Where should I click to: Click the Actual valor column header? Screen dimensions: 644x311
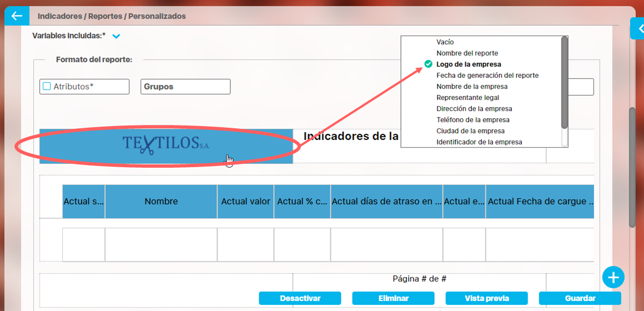tap(245, 201)
